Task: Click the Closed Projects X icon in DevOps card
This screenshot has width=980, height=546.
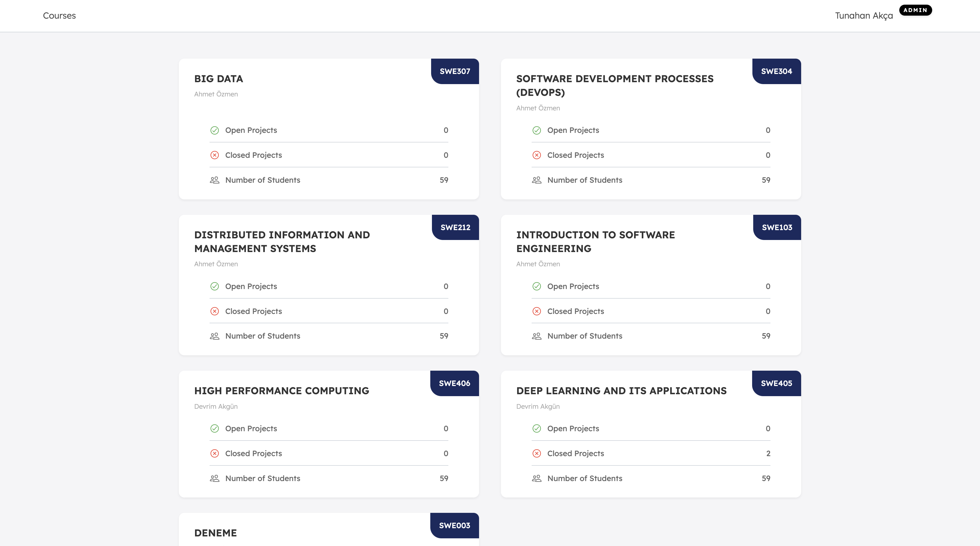Action: (537, 155)
